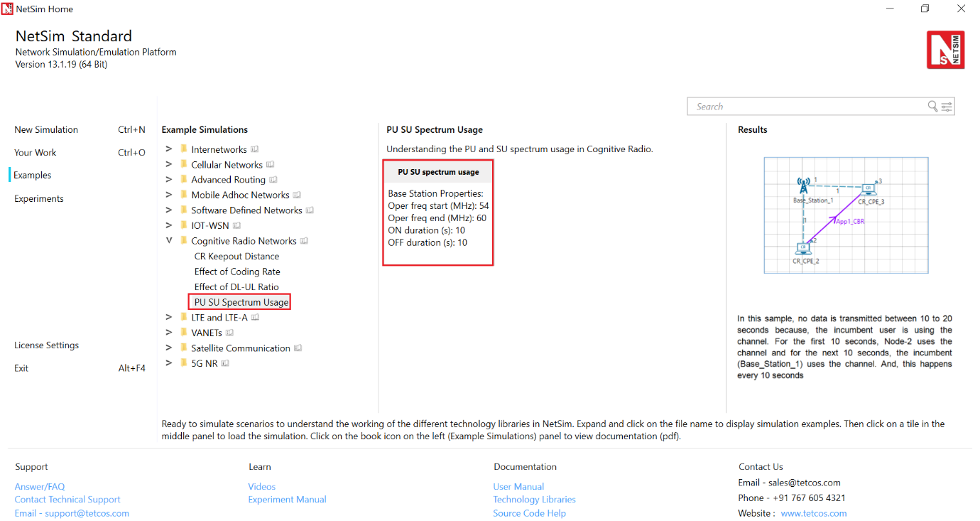The image size is (980, 521).
Task: Open the Cognitive Radio Networks book icon
Action: point(304,241)
